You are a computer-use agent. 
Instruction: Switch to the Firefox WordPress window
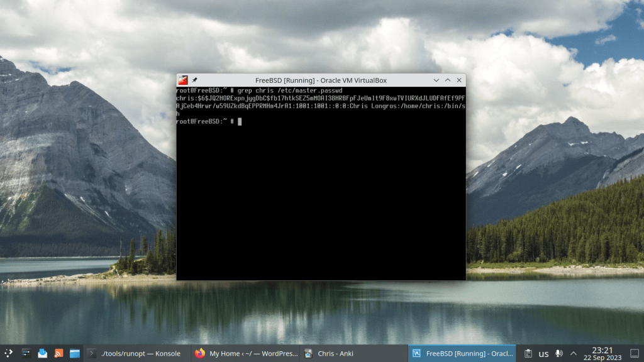click(x=245, y=353)
